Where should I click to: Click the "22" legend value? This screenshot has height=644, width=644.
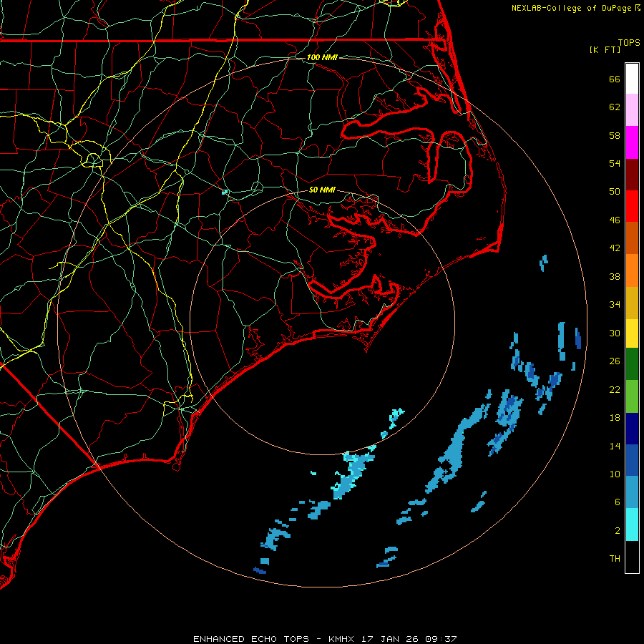tap(615, 390)
